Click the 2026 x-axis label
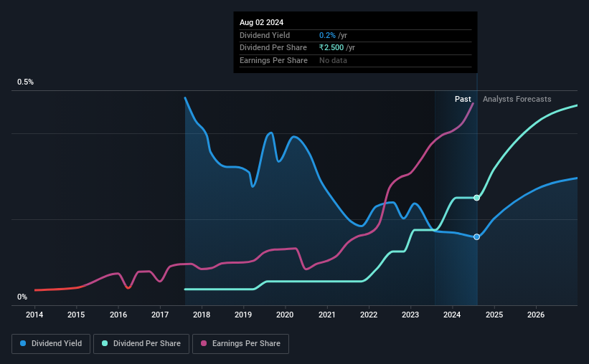The image size is (589, 364). pos(536,315)
